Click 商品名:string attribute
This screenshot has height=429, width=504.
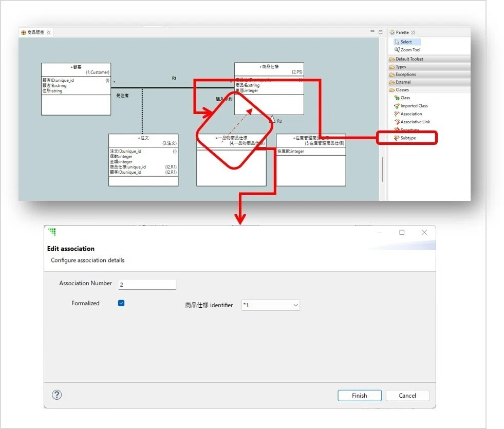pos(248,85)
